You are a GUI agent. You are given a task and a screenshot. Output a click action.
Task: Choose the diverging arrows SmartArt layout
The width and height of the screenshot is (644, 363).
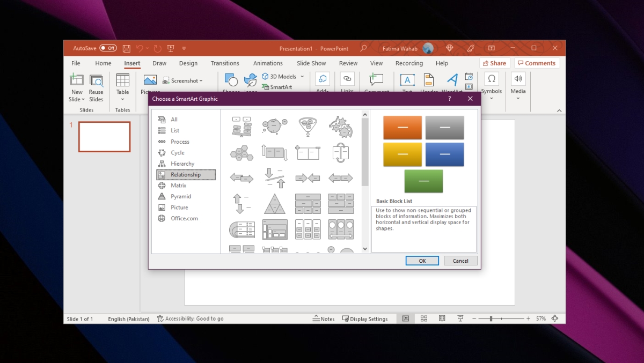340,178
